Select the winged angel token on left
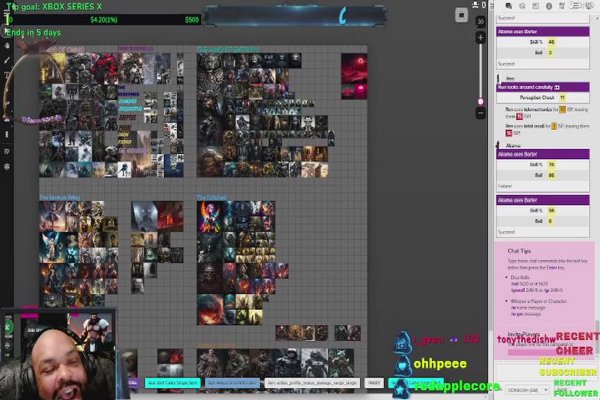This screenshot has width=600, height=400. pyautogui.click(x=52, y=247)
